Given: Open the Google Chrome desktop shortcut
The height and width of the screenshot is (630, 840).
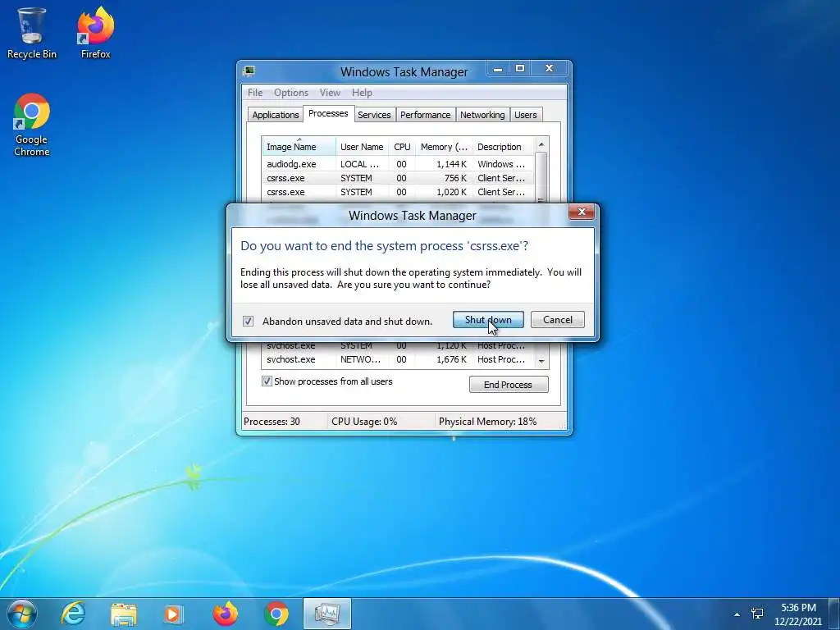Looking at the screenshot, I should pos(32,125).
